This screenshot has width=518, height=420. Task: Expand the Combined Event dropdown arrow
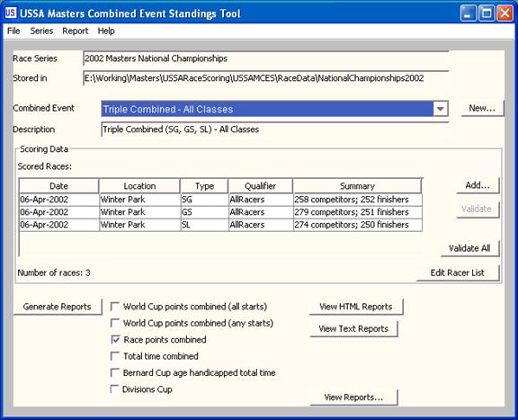pos(440,109)
